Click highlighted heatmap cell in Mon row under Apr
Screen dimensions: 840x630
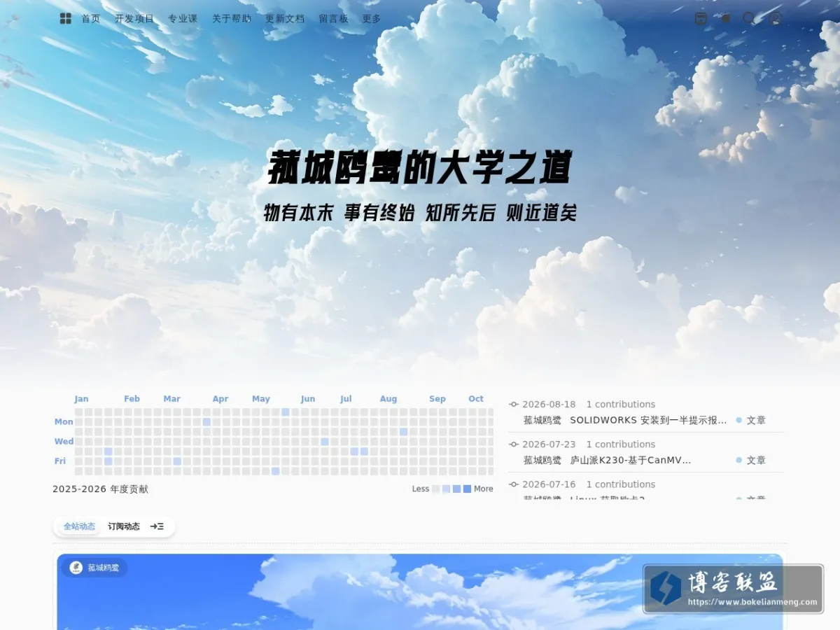[x=206, y=421]
